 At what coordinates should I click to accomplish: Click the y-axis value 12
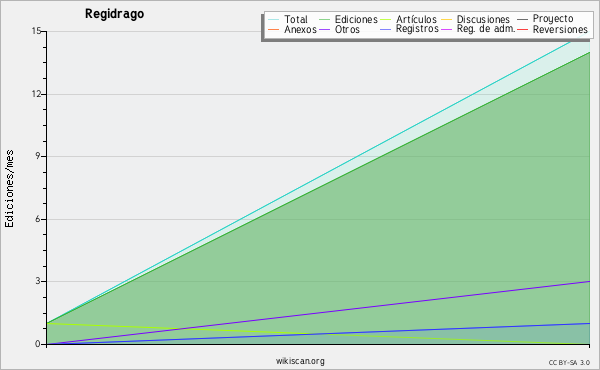pos(36,94)
